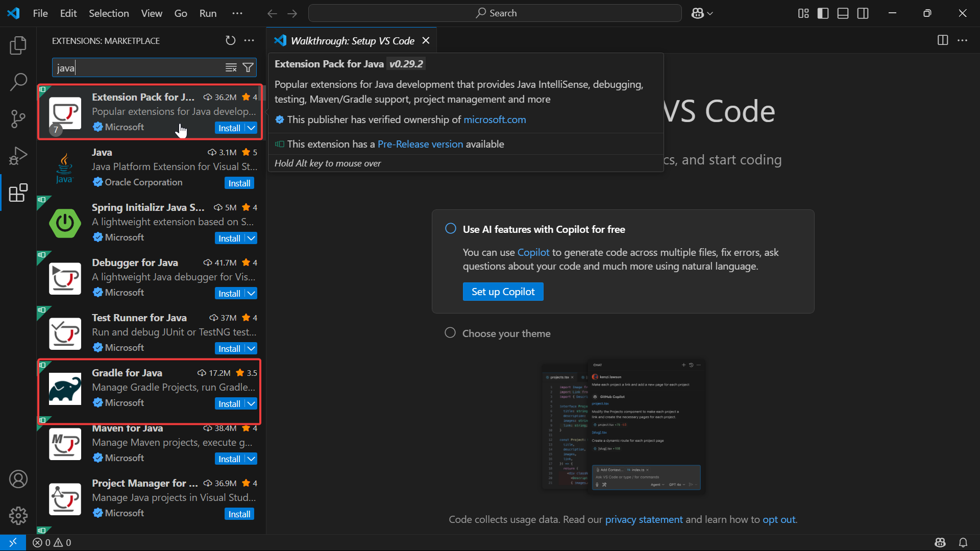The width and height of the screenshot is (980, 551).
Task: Open the Accounts icon in activity bar
Action: click(x=18, y=479)
